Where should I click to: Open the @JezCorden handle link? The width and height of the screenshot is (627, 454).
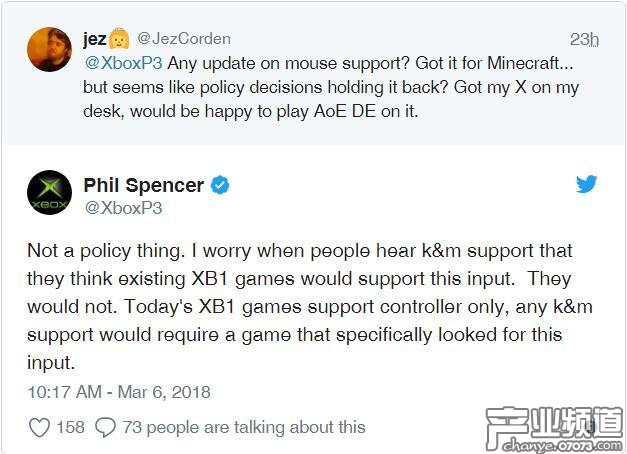(183, 39)
